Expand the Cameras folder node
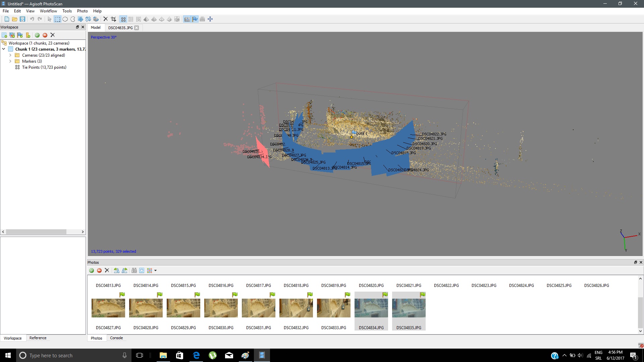This screenshot has height=362, width=644. (x=10, y=55)
